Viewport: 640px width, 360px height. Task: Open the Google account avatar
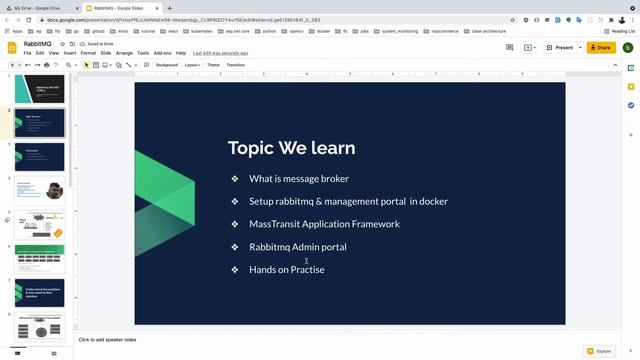[628, 48]
